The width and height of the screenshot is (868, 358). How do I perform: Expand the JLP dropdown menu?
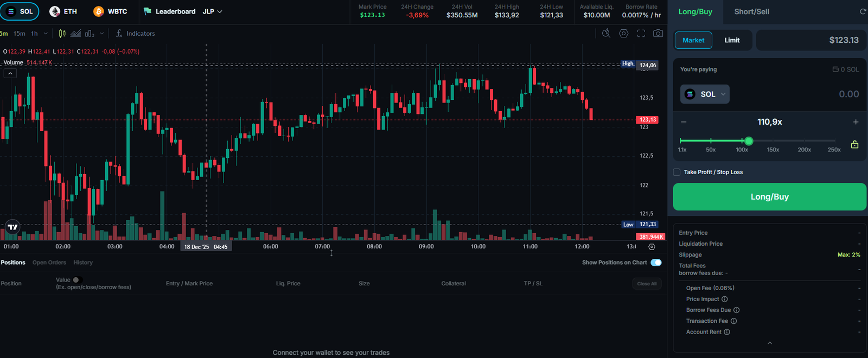(x=213, y=11)
